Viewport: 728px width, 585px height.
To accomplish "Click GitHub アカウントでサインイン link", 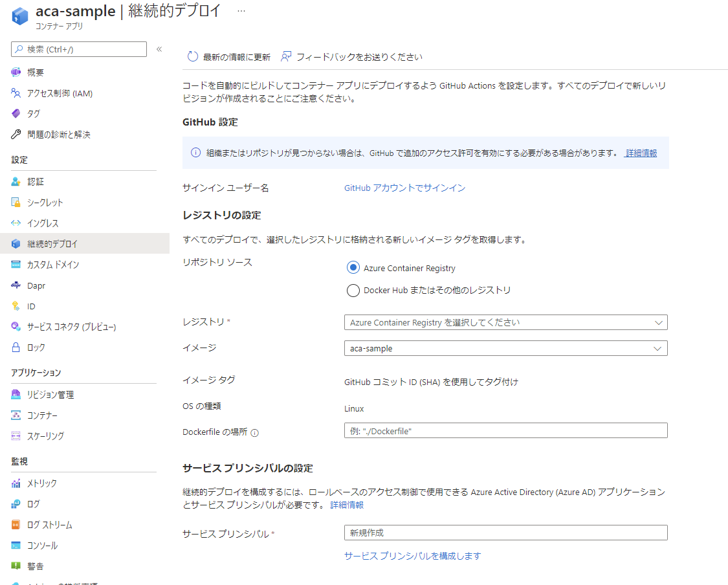I will tap(404, 187).
